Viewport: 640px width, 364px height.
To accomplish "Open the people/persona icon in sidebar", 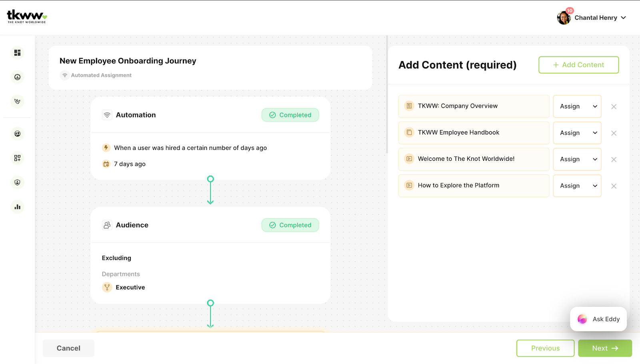I will point(17,134).
